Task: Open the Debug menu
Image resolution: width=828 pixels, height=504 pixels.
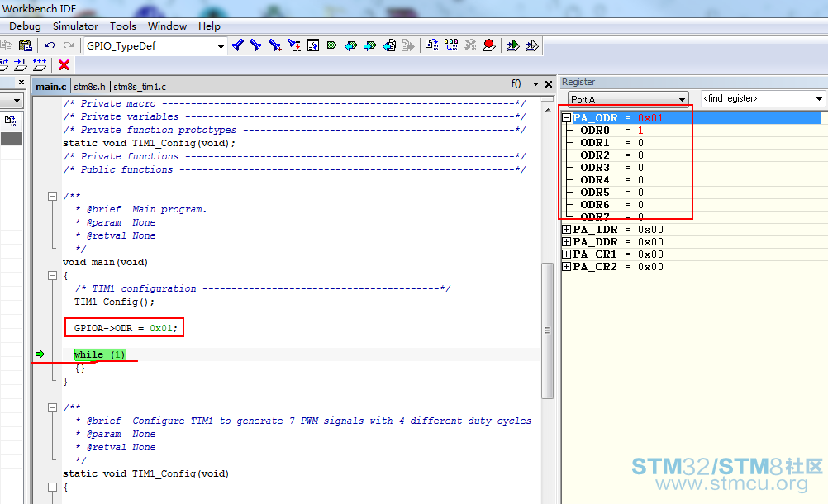Action: 25,26
